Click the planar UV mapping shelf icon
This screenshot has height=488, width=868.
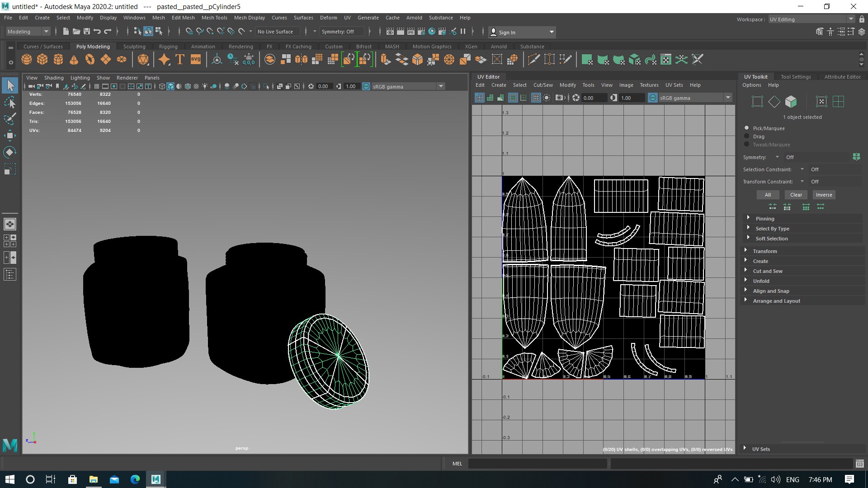(587, 60)
